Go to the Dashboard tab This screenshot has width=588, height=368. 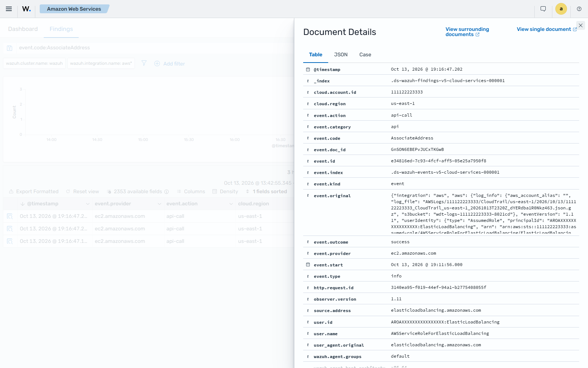click(23, 29)
